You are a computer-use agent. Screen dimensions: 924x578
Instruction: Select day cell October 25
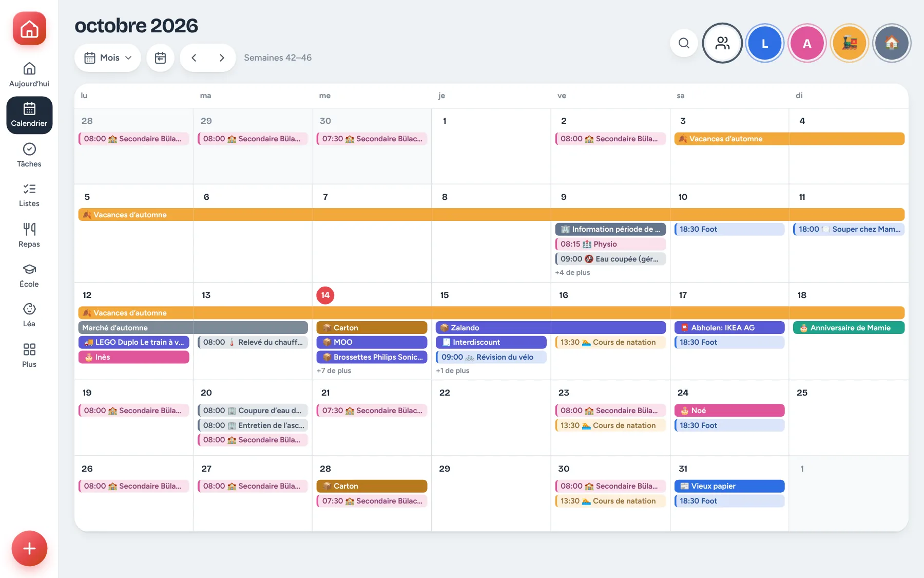point(849,418)
